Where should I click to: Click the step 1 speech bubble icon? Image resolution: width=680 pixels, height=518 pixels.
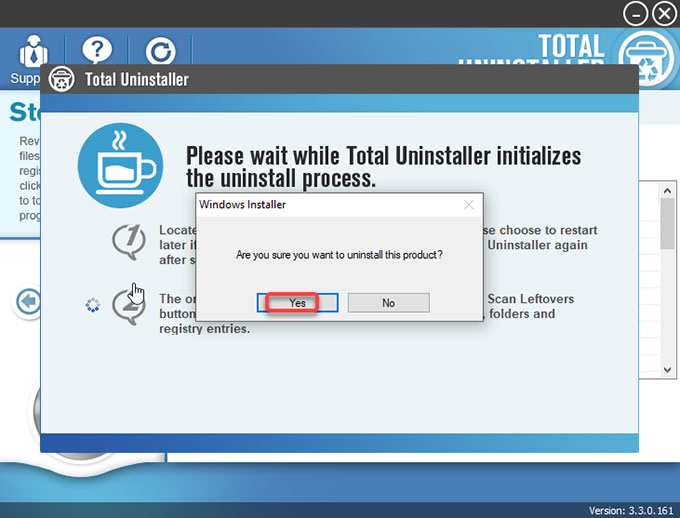click(129, 242)
